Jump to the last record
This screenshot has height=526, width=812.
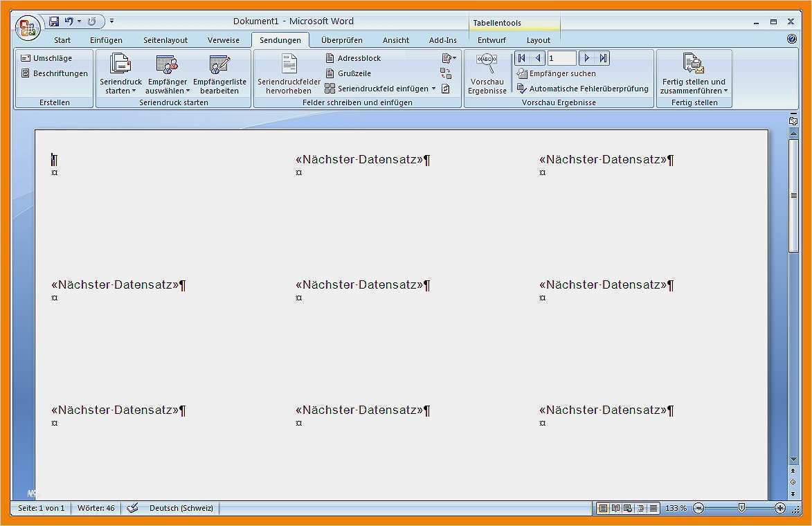[x=603, y=58]
